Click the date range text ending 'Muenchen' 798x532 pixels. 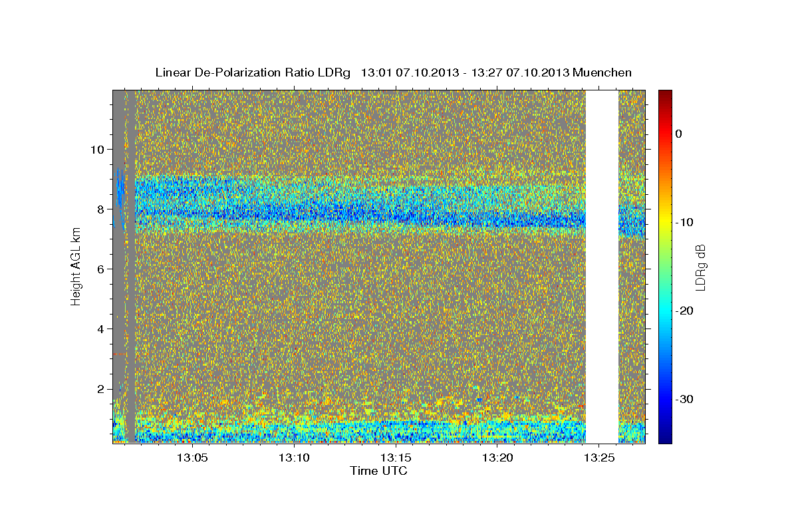[496, 72]
